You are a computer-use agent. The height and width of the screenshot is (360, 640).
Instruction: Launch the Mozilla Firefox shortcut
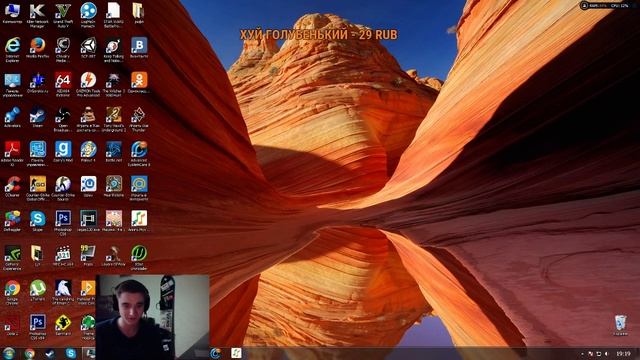point(38,48)
